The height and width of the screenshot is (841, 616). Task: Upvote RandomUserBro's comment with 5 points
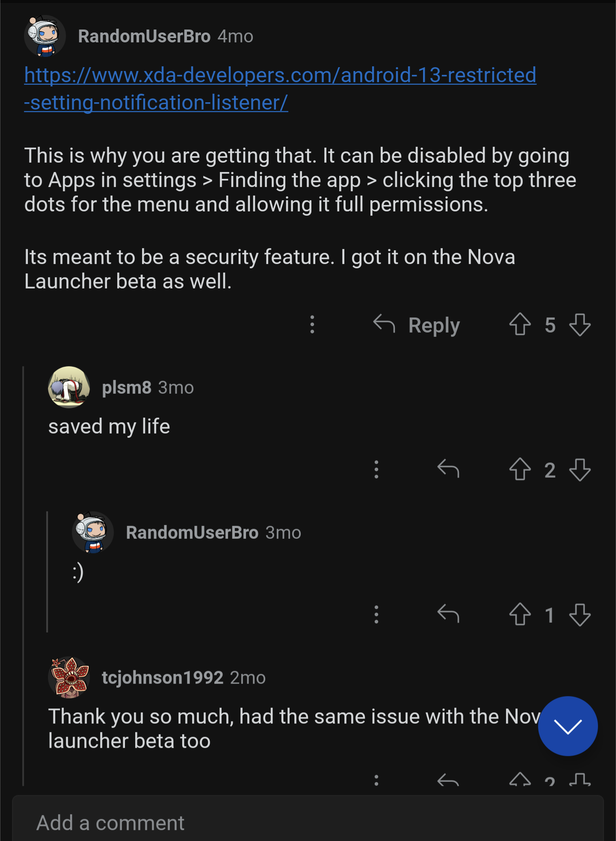520,324
